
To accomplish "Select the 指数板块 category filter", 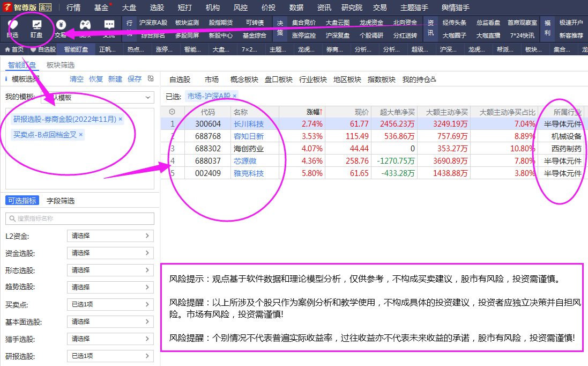I will point(382,79).
